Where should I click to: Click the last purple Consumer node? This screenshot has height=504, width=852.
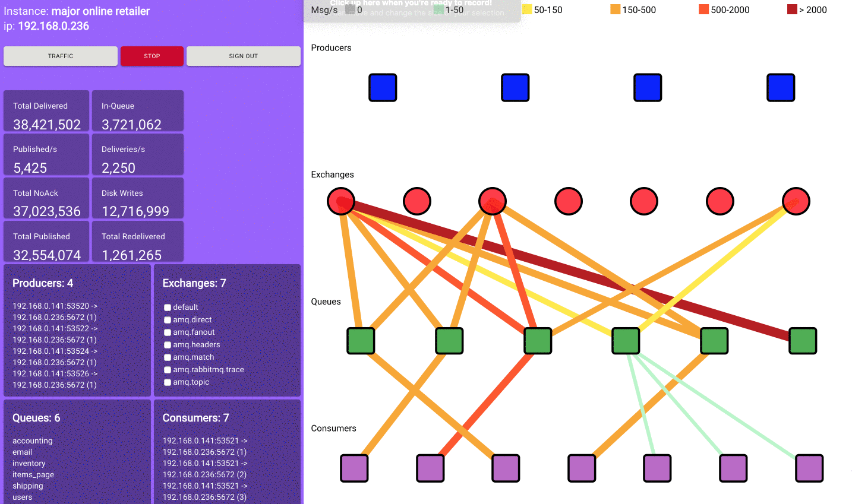[809, 468]
